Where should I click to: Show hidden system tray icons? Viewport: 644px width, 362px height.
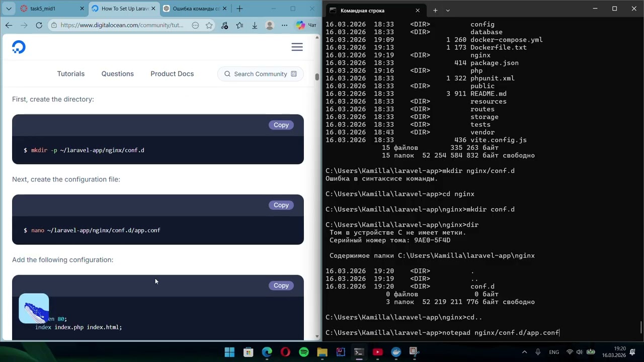point(525,352)
